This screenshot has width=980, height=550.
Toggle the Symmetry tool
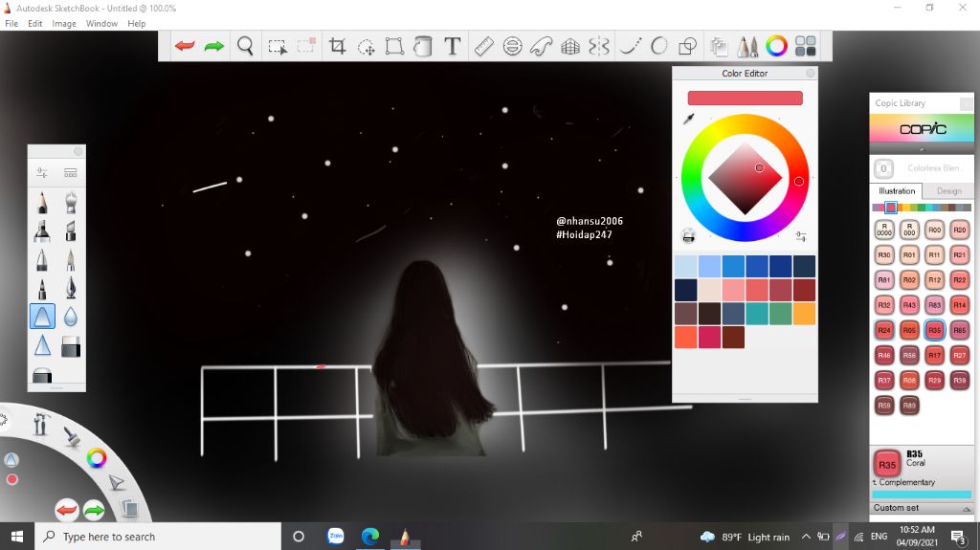click(599, 46)
